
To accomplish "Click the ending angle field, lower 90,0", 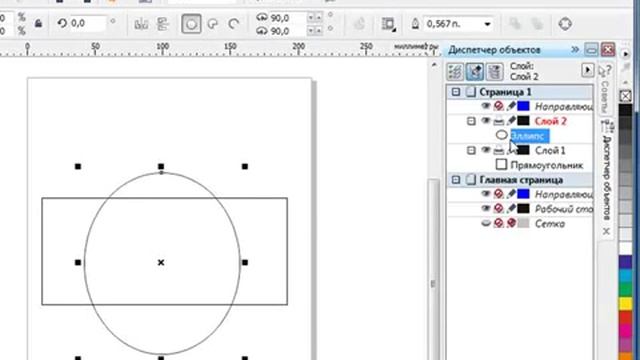I will coord(288,31).
